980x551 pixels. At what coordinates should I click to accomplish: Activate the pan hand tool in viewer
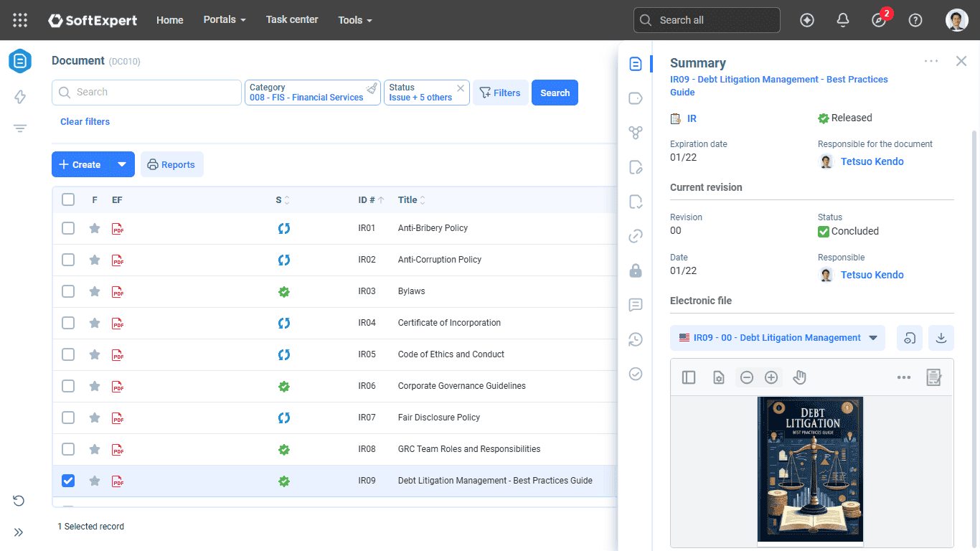[x=799, y=377]
